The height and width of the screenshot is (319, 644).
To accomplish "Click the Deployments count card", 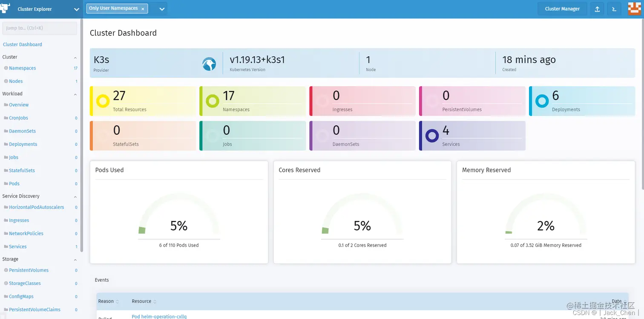I will point(582,101).
